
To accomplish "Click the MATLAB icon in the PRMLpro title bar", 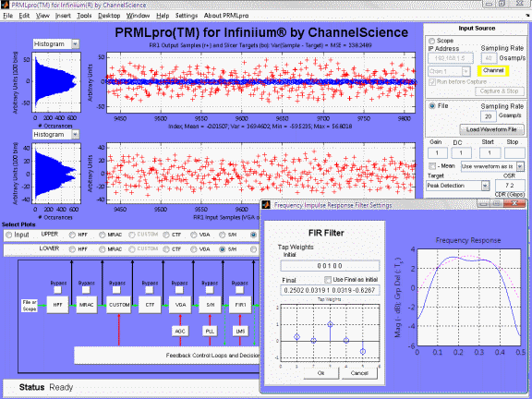I will click(x=5, y=5).
